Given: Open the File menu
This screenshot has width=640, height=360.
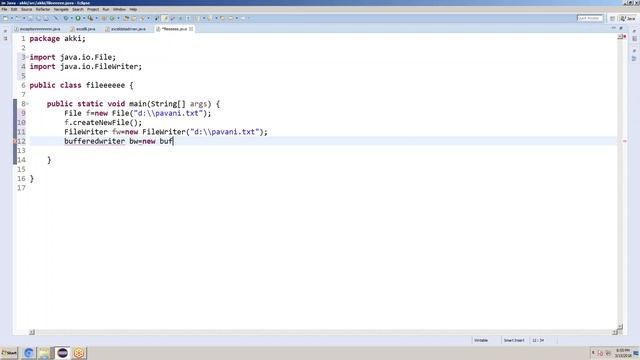Looking at the screenshot, I should (4, 9).
